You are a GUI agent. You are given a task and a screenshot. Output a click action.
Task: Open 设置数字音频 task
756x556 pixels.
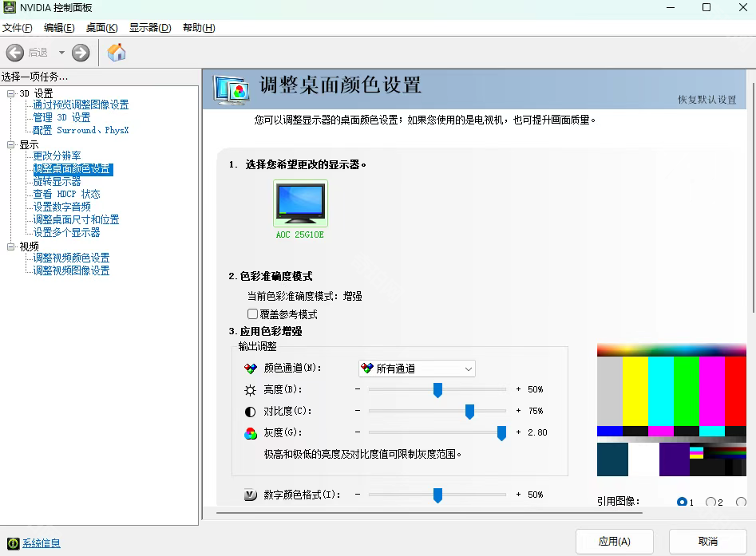(x=61, y=207)
